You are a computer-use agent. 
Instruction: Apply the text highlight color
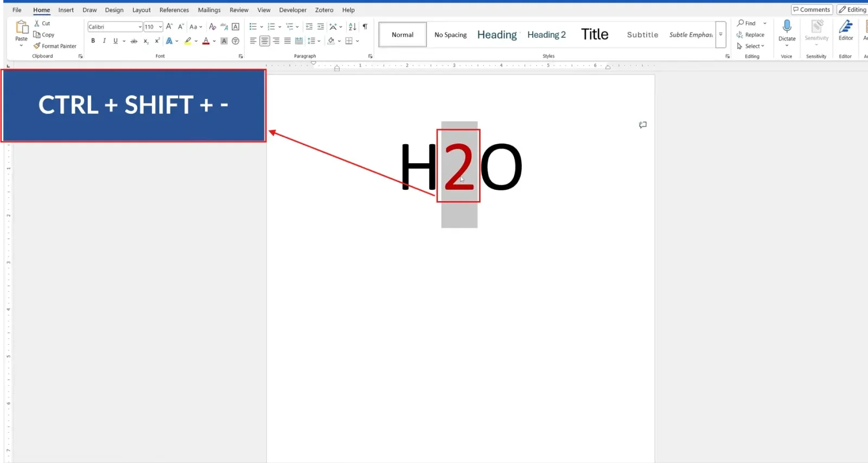pos(188,41)
